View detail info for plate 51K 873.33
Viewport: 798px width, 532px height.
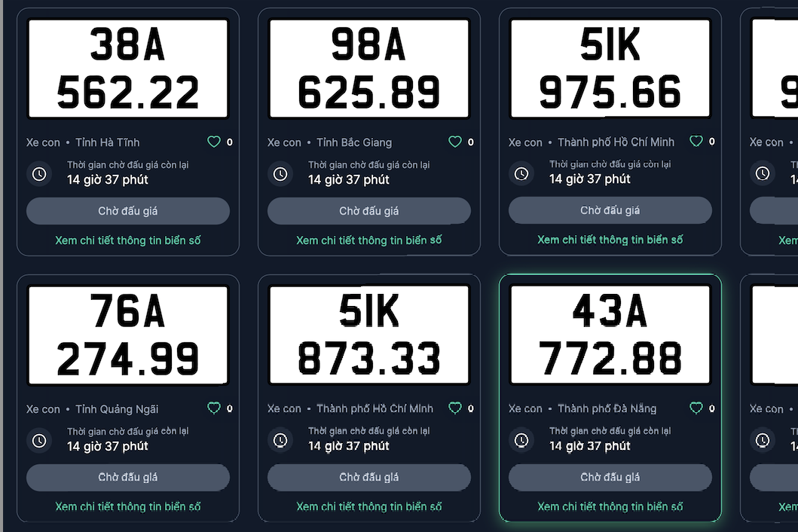(x=369, y=506)
